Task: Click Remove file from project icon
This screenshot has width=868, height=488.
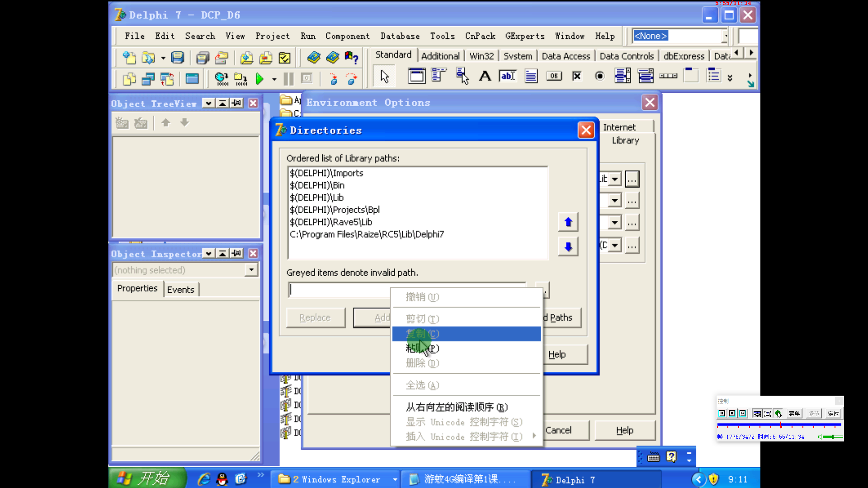Action: (x=266, y=58)
